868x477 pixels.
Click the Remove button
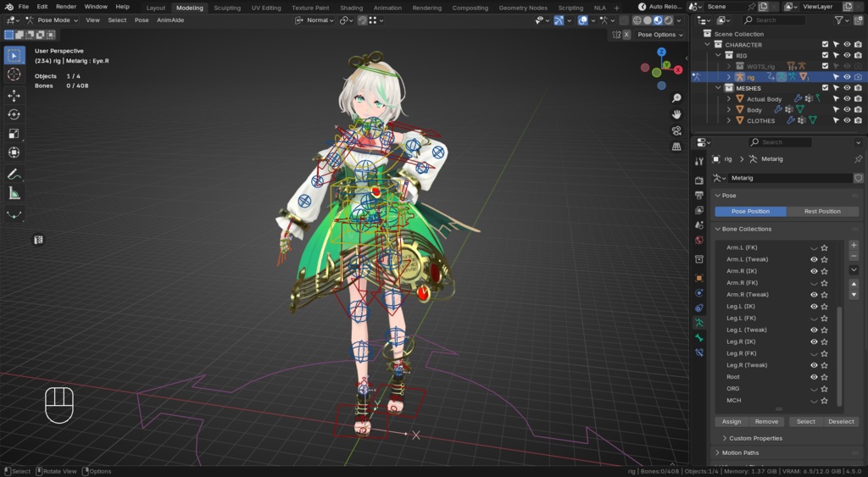[766, 422]
